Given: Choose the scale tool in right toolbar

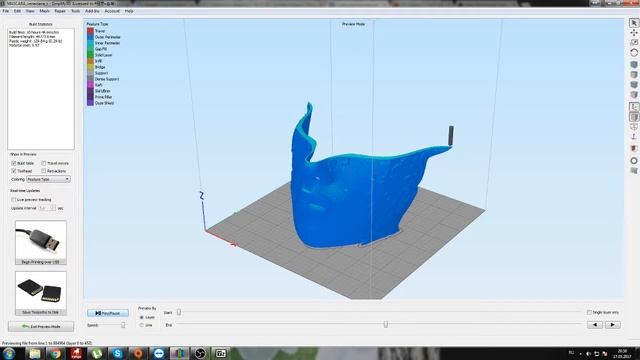Looking at the screenshot, I should pyautogui.click(x=634, y=43).
